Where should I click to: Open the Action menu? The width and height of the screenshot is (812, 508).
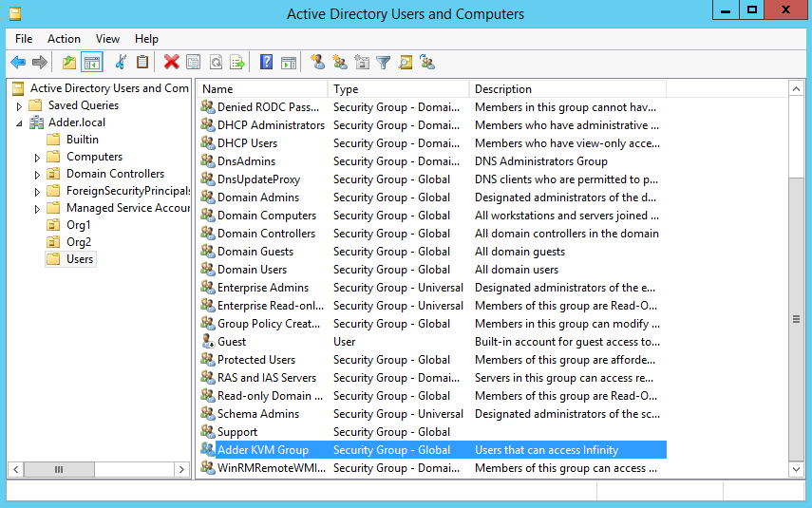click(64, 39)
